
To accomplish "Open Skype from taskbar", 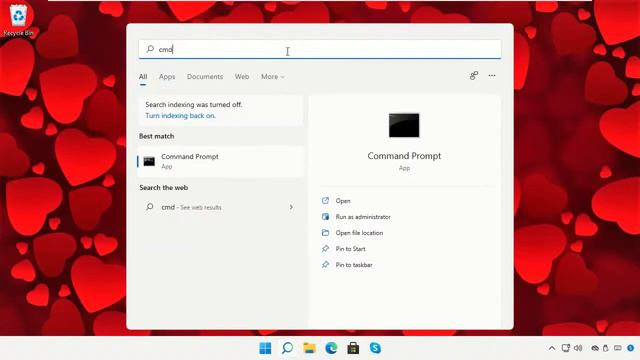I will (375, 348).
